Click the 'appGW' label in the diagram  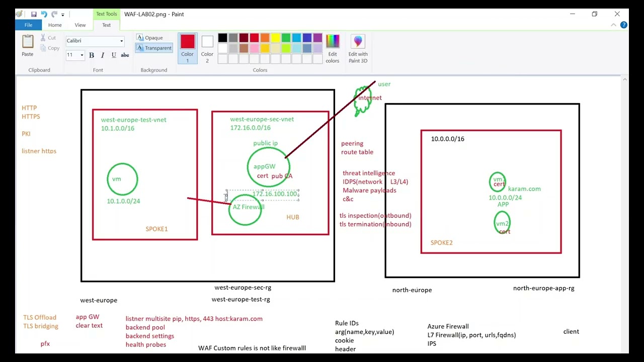[264, 166]
